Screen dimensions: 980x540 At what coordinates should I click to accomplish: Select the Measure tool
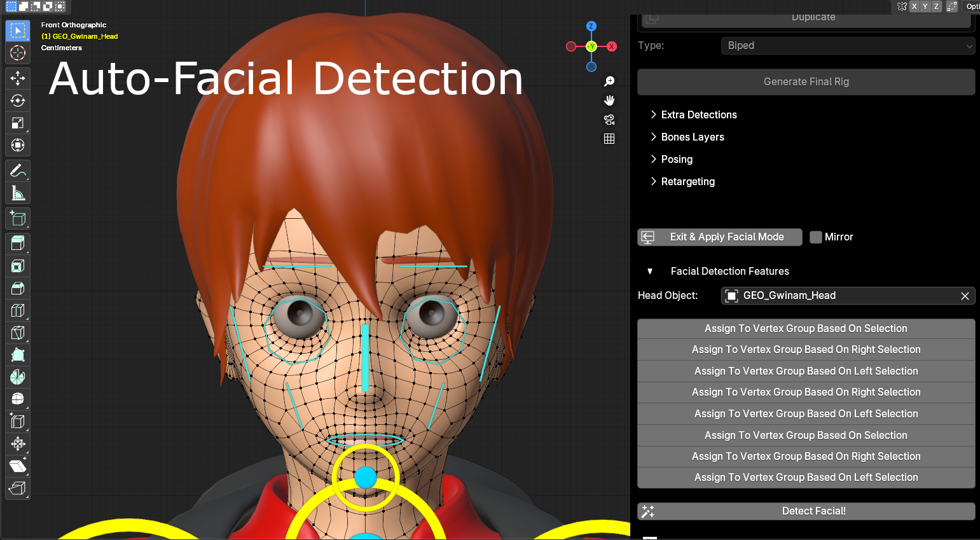[18, 193]
